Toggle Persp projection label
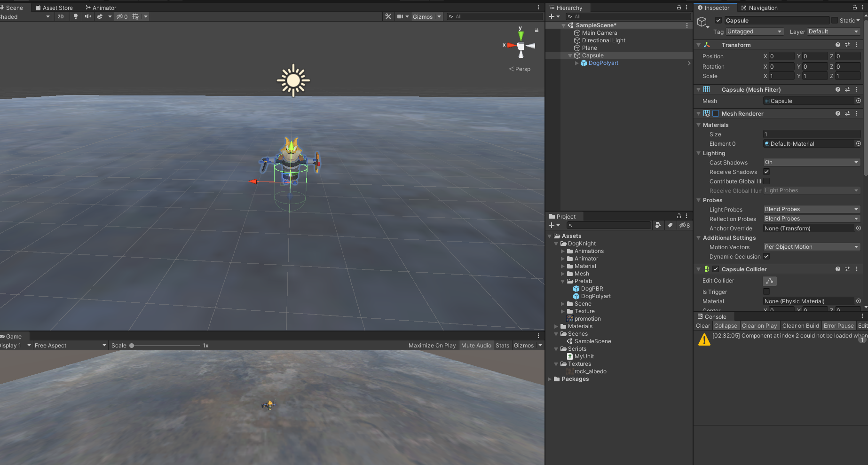Viewport: 868px width, 465px height. click(520, 69)
